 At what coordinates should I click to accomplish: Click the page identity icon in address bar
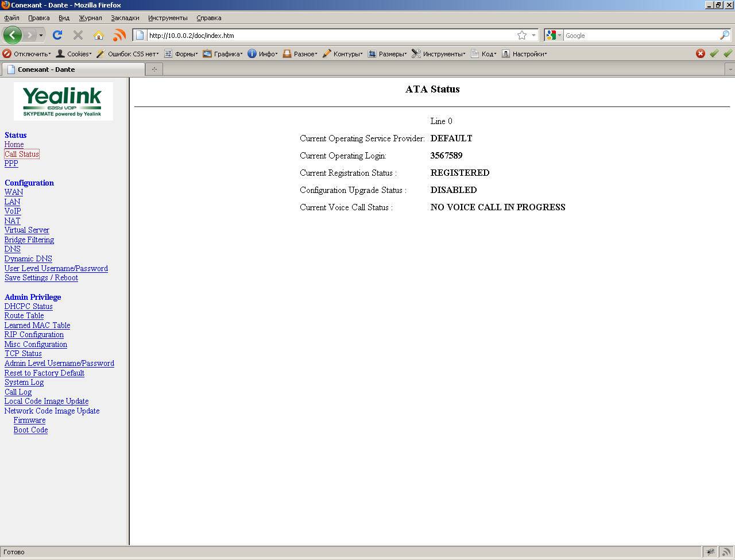click(x=140, y=35)
